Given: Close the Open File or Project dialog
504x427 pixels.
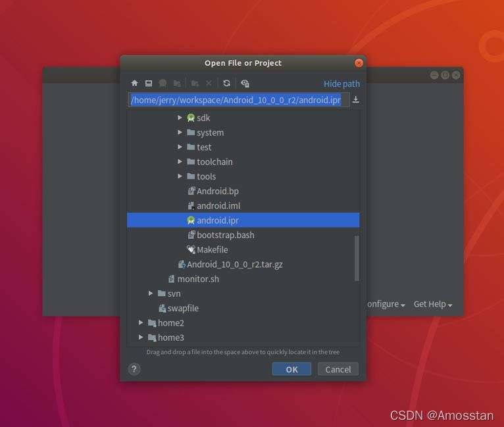Looking at the screenshot, I should pyautogui.click(x=359, y=63).
